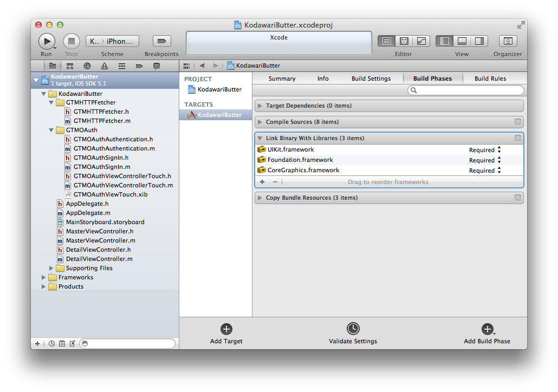Expand the Supporting Files group

(51, 268)
